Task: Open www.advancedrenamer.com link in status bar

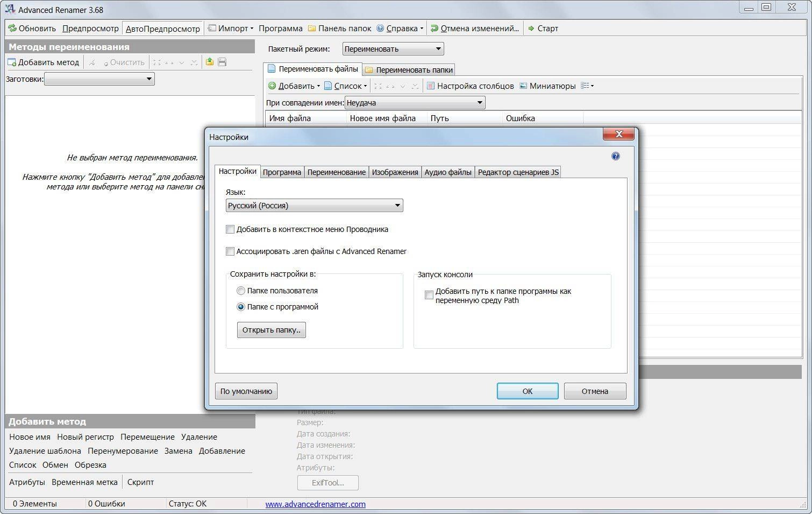Action: click(315, 504)
